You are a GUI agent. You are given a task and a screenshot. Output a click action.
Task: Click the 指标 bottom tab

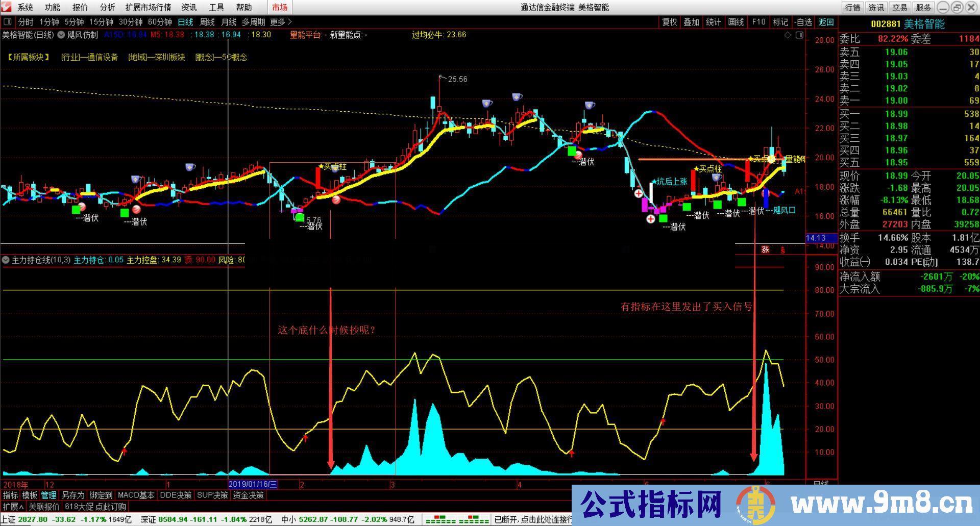(10, 495)
